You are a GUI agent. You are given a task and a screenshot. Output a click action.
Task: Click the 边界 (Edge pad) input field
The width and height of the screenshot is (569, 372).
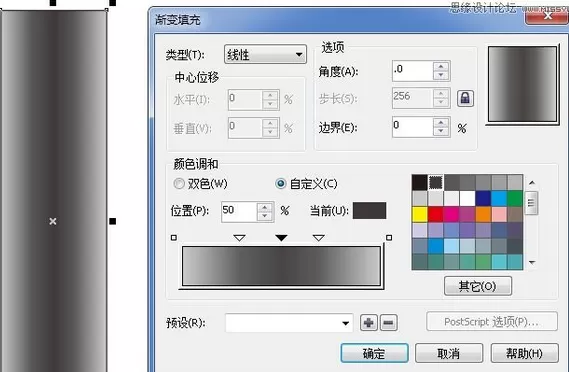(413, 127)
